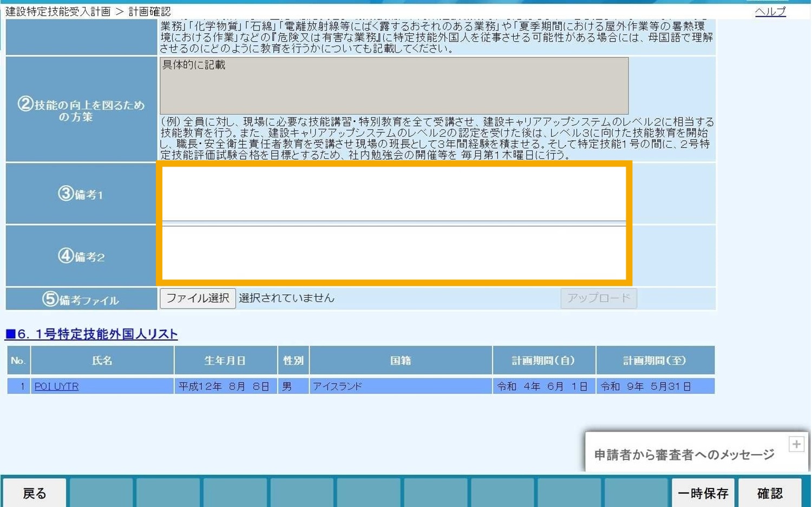Open the POI UYTR name link
The image size is (812, 507).
pyautogui.click(x=56, y=386)
